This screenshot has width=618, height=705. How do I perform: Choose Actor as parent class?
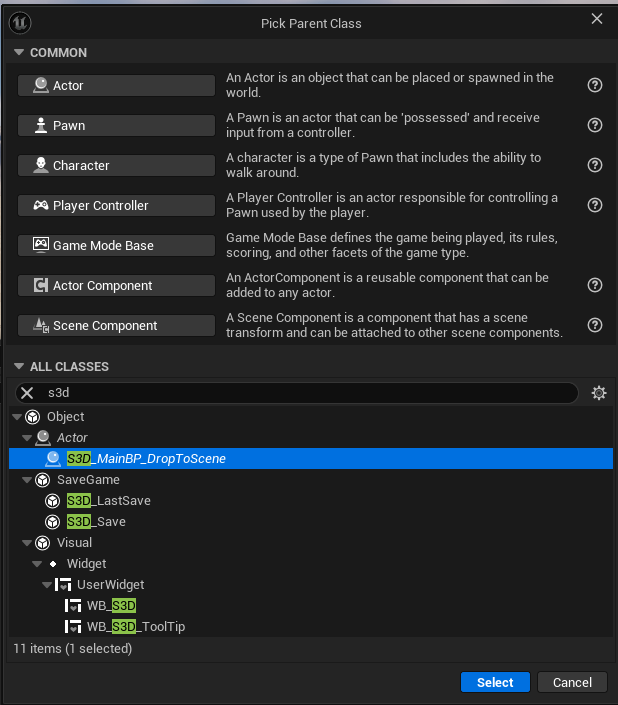[x=116, y=85]
